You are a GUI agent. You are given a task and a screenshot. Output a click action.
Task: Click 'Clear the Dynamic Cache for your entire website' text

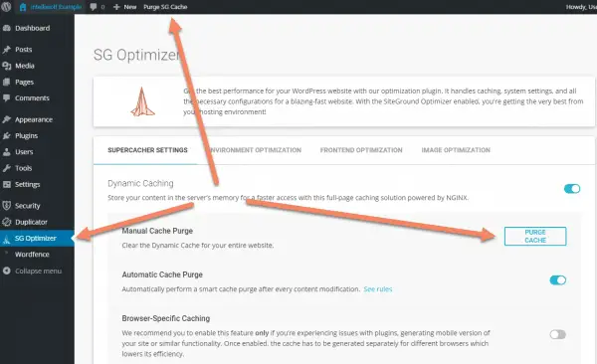pyautogui.click(x=198, y=246)
